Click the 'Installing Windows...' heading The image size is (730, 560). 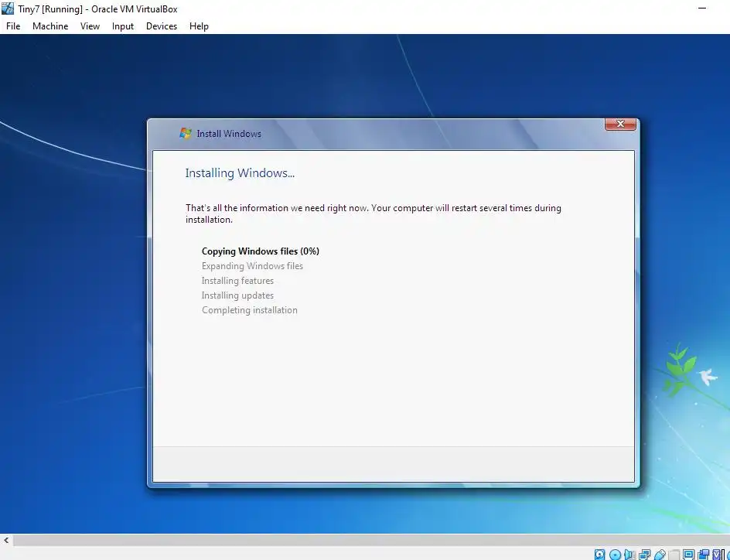tap(240, 173)
